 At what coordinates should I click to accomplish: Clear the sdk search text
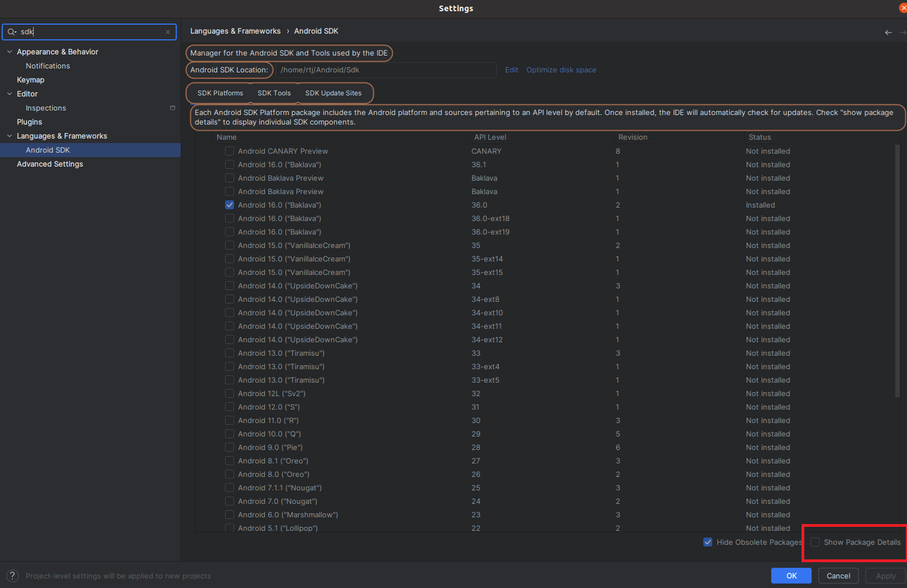coord(168,32)
